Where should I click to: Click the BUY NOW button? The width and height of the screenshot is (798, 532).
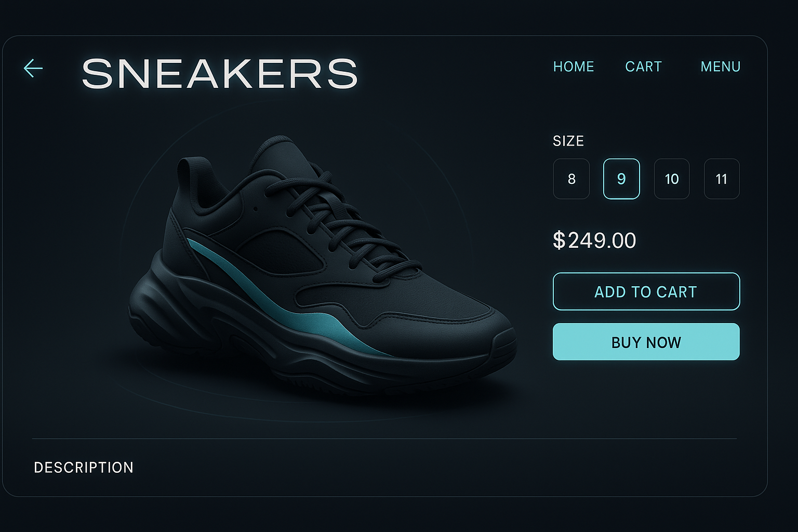coord(646,342)
